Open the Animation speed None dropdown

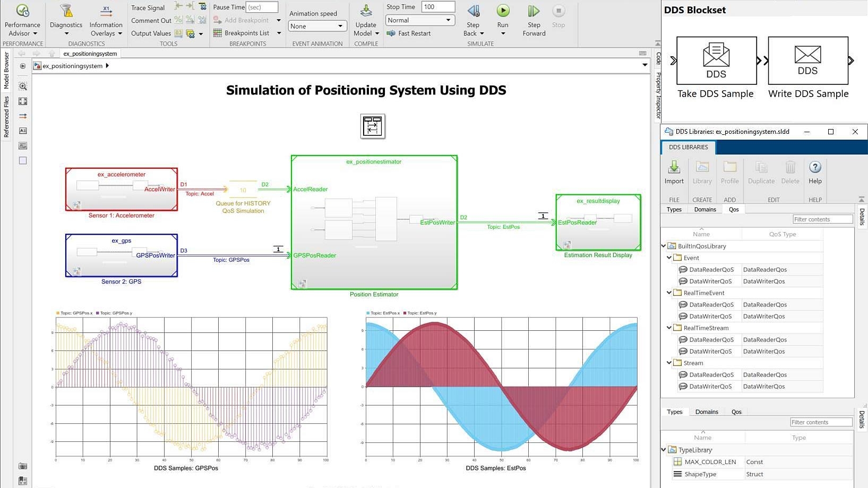[x=317, y=26]
